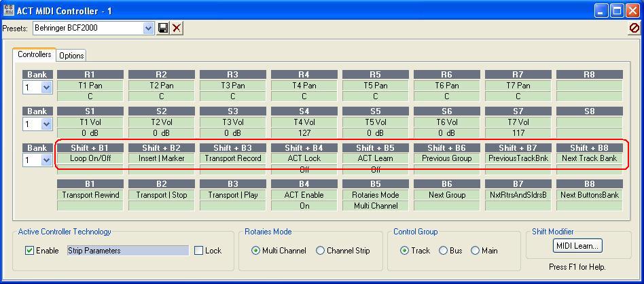Viewport: 644px width, 284px height.
Task: Click R2 T2 Pan parameter cell
Action: [x=162, y=86]
